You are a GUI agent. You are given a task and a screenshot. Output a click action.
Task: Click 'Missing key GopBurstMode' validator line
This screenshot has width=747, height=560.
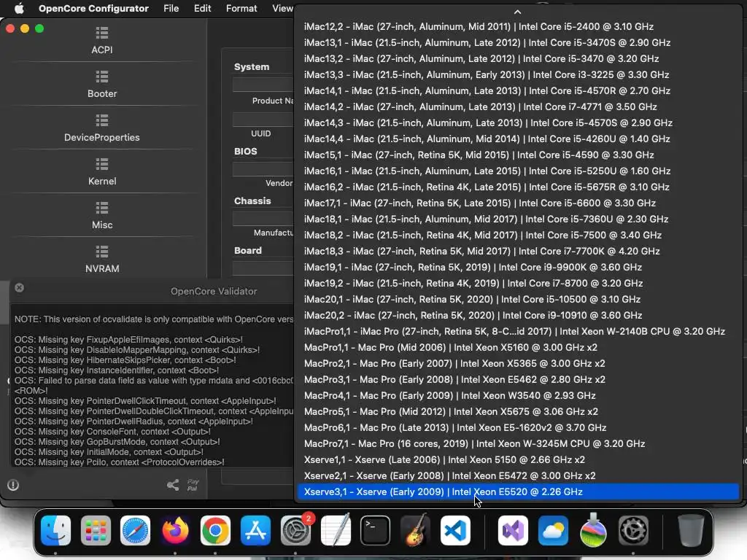(x=117, y=442)
